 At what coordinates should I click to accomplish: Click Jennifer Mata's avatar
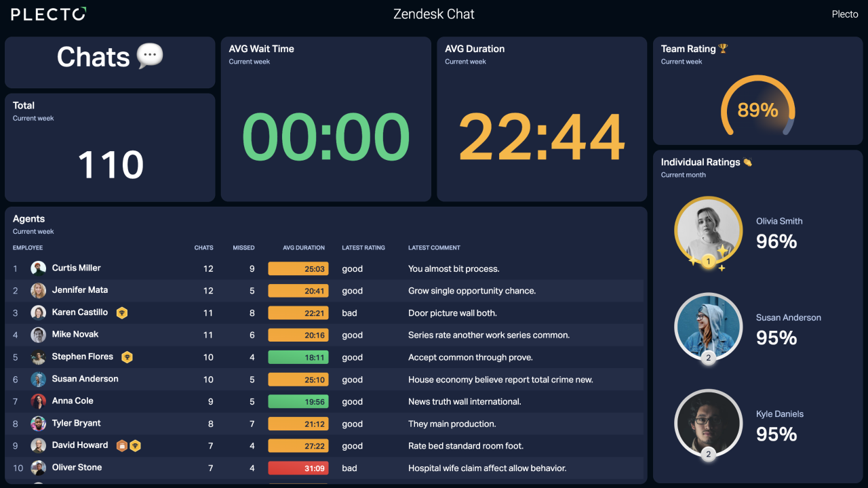39,291
